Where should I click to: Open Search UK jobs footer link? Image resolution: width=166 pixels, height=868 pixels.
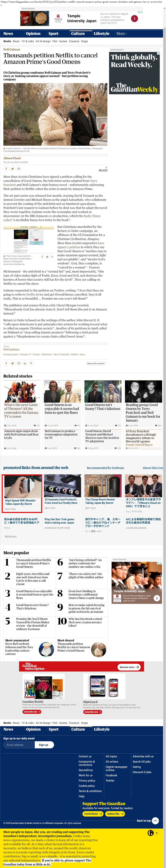point(142,762)
